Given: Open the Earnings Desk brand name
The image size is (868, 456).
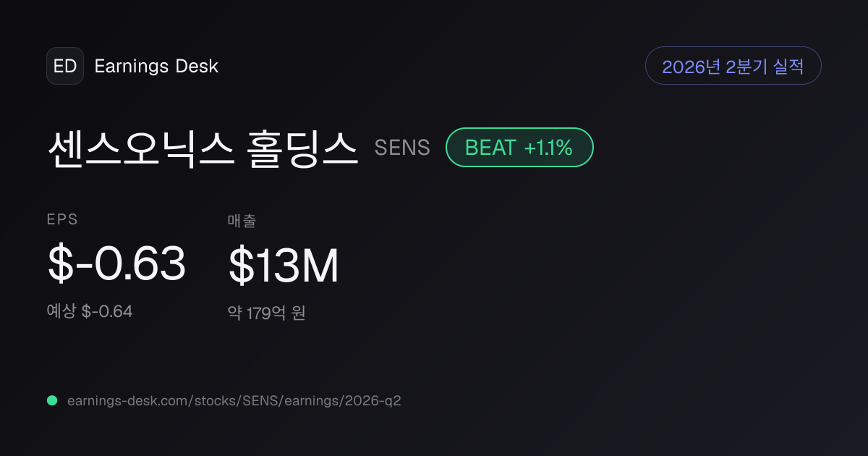Looking at the screenshot, I should coord(156,66).
